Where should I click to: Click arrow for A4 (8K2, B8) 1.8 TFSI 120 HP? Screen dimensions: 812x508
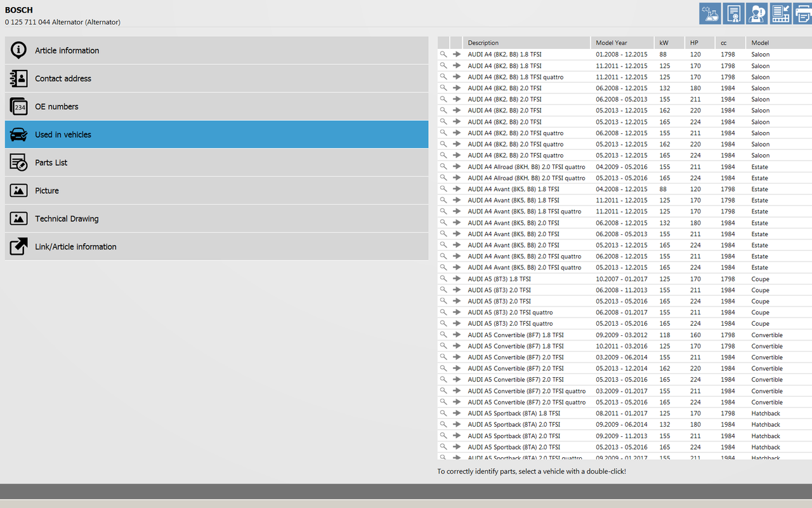[457, 54]
